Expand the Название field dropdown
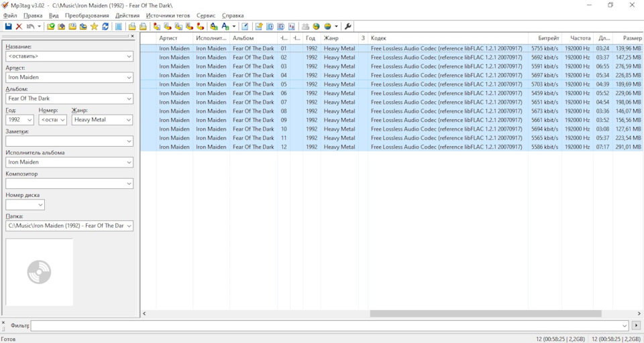Viewport: 644px width, 343px height. click(x=129, y=56)
